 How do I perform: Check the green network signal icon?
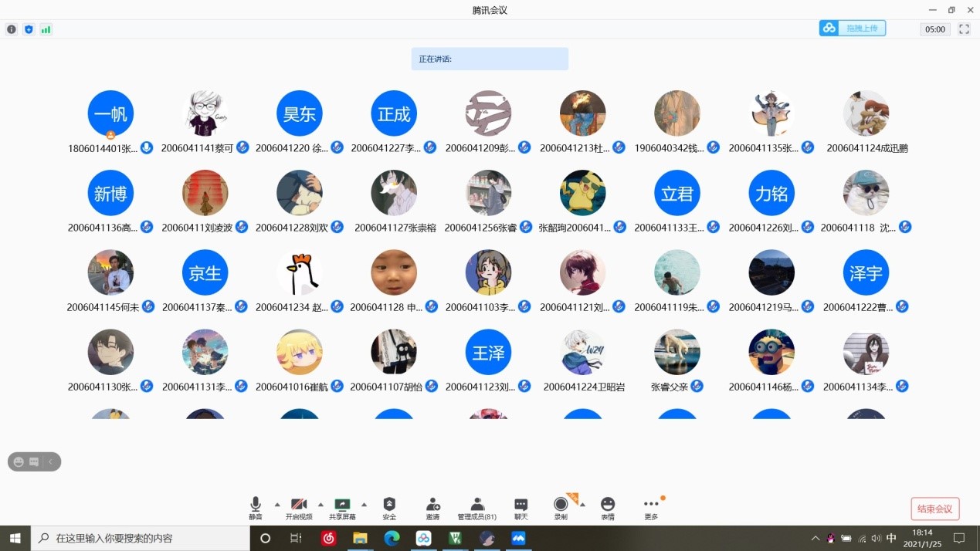(46, 29)
